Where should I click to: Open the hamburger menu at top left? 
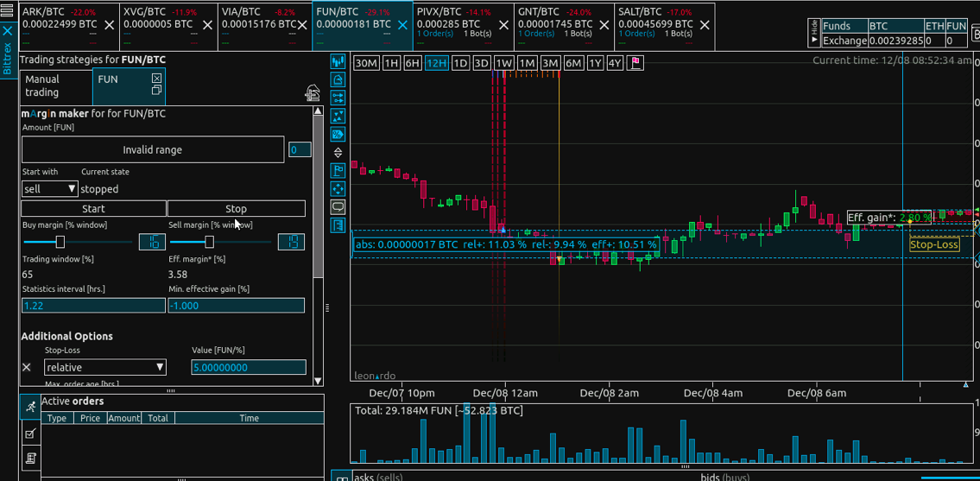click(x=8, y=10)
